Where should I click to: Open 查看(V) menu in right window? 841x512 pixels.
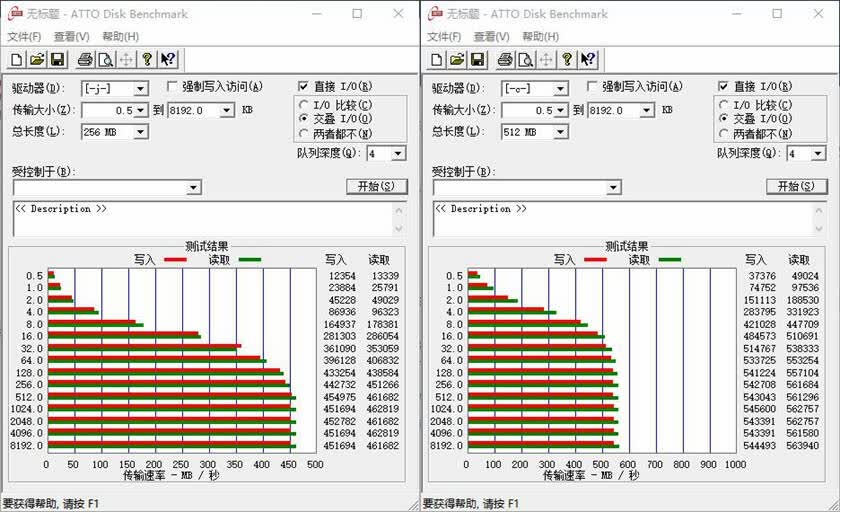tap(491, 36)
